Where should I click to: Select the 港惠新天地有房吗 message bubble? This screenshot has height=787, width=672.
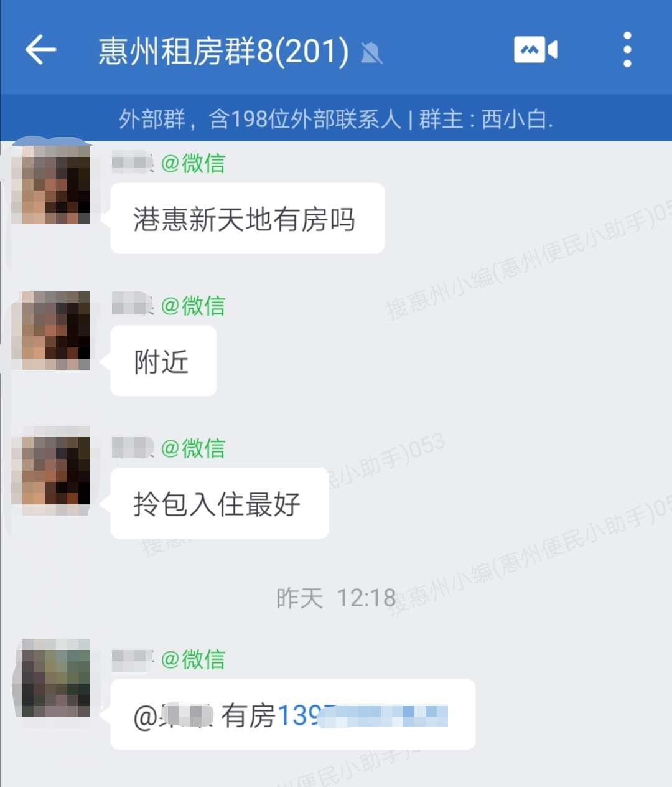247,219
